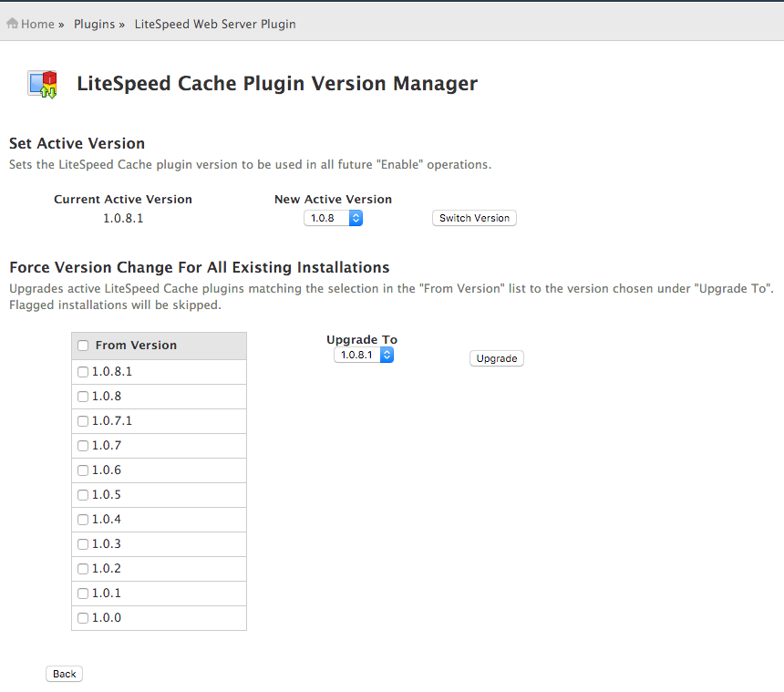Check the 1.0.8 version checkbox

[x=83, y=397]
